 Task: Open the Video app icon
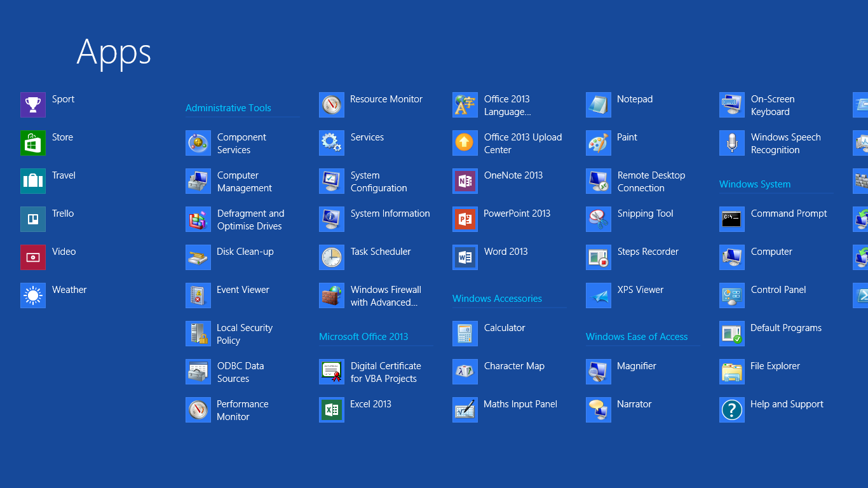click(x=33, y=257)
